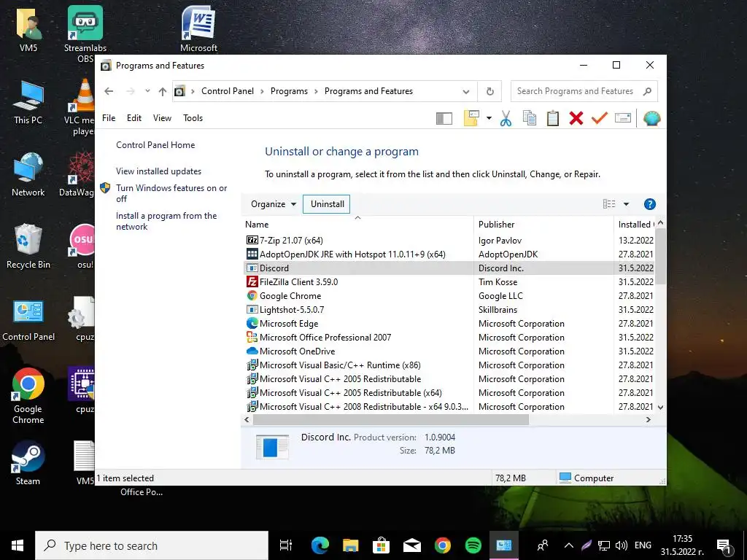The image size is (747, 560).
Task: Open This PC desktop icon
Action: 28,102
